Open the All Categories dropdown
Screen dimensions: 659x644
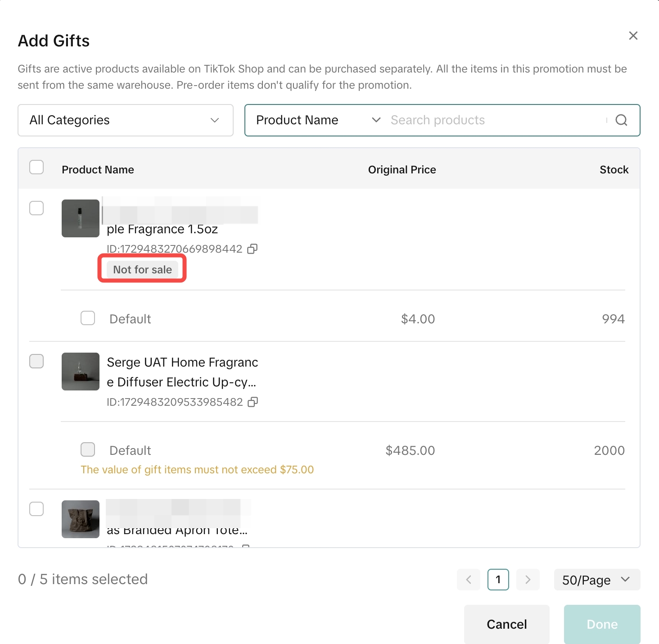point(125,120)
